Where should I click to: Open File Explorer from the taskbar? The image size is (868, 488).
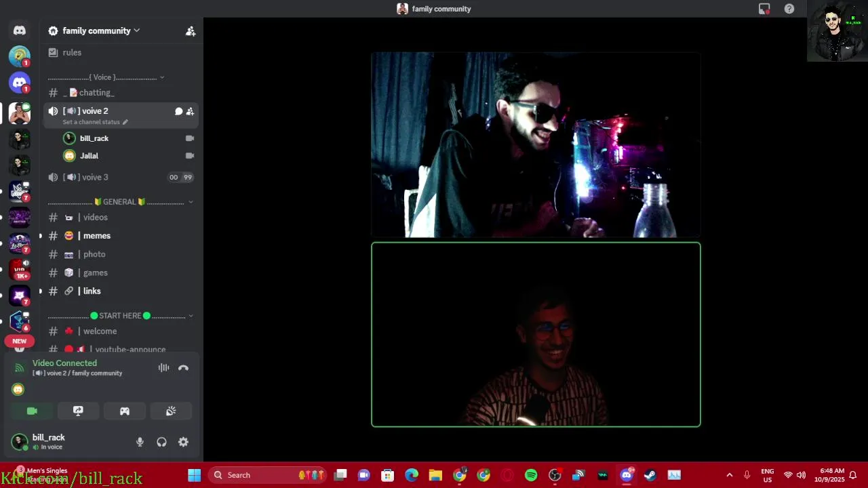[x=435, y=475]
